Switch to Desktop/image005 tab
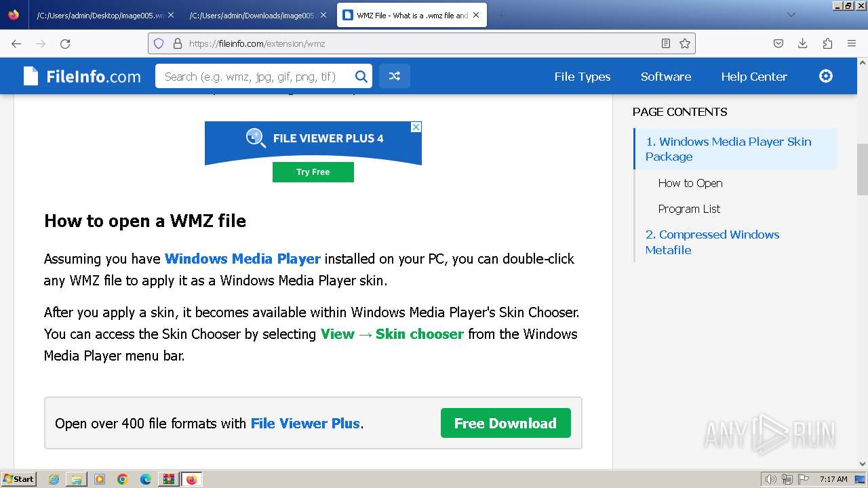This screenshot has height=488, width=868. 105,15
